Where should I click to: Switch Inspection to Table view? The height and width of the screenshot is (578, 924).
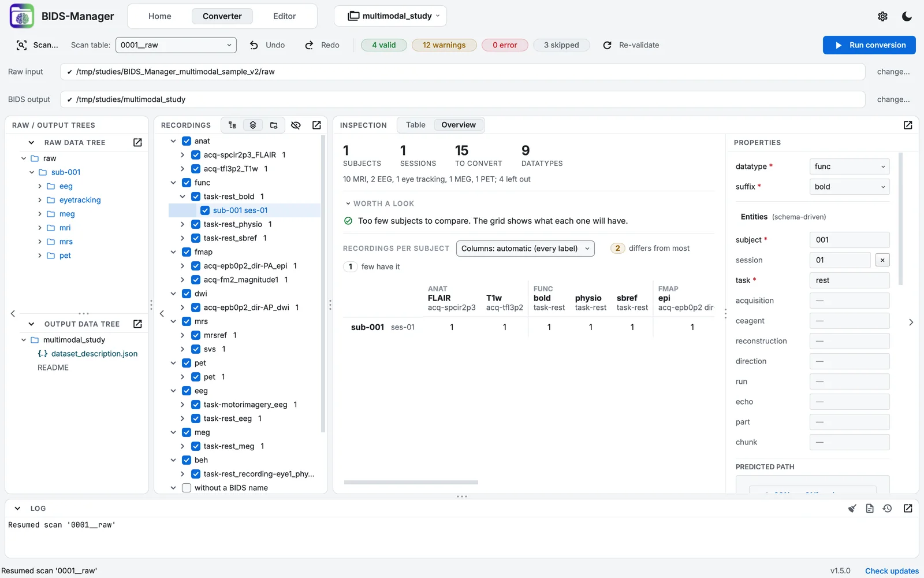(416, 125)
